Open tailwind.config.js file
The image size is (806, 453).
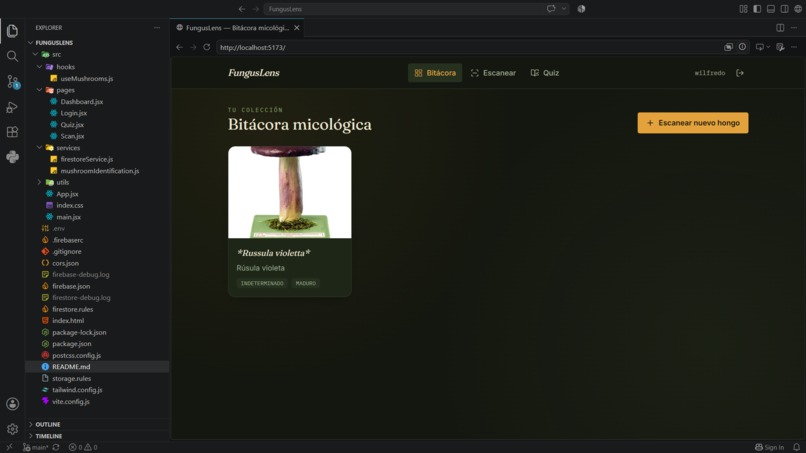(77, 390)
